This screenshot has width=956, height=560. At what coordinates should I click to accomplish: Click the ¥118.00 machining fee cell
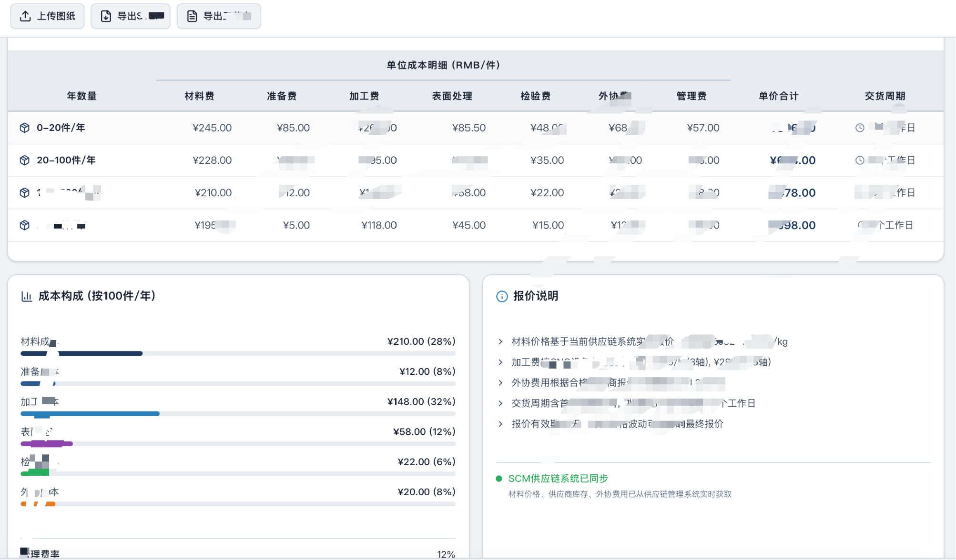[x=379, y=225]
